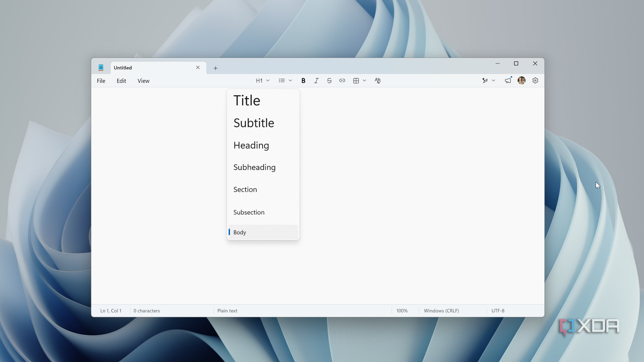
Task: Choose the Title style
Action: coord(263,101)
